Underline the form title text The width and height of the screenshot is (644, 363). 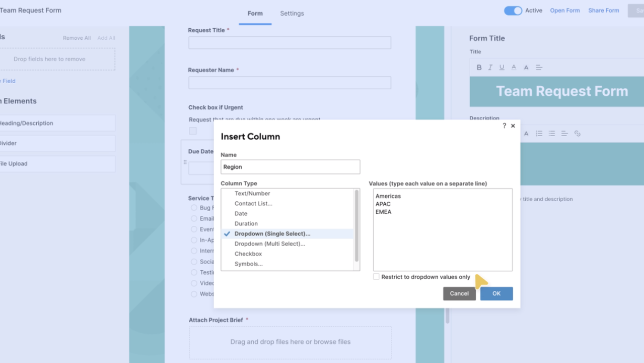pyautogui.click(x=502, y=67)
